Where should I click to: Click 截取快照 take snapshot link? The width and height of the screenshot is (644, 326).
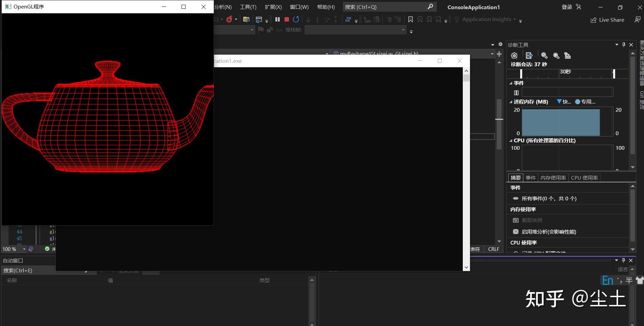[x=532, y=220]
